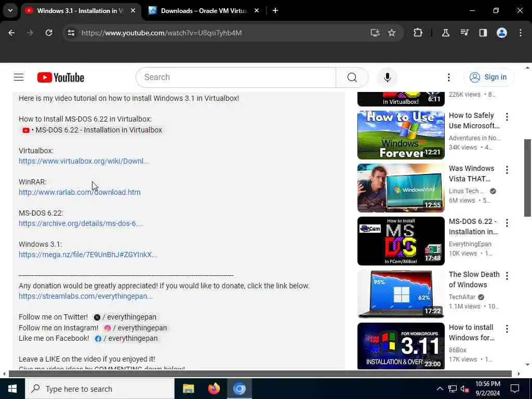Screen dimensions: 532x399
Task: Focus the YouTube Search field
Action: pos(236,77)
